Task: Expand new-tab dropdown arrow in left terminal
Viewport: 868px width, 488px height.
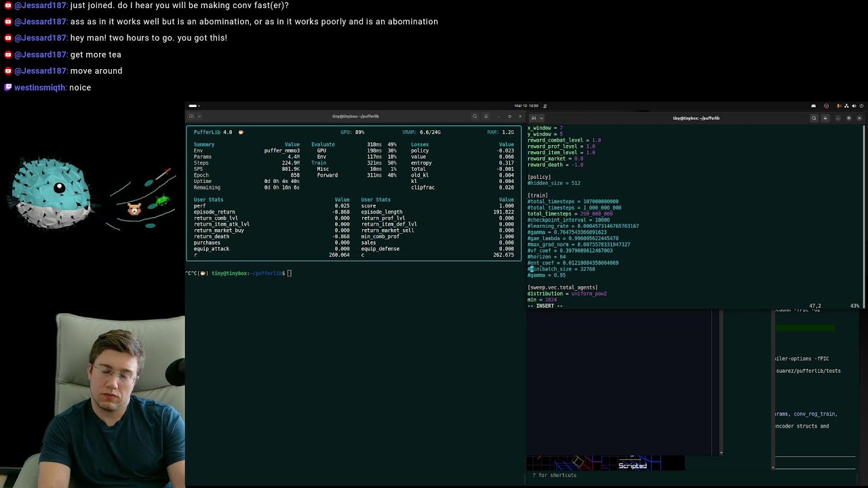Action: point(199,117)
